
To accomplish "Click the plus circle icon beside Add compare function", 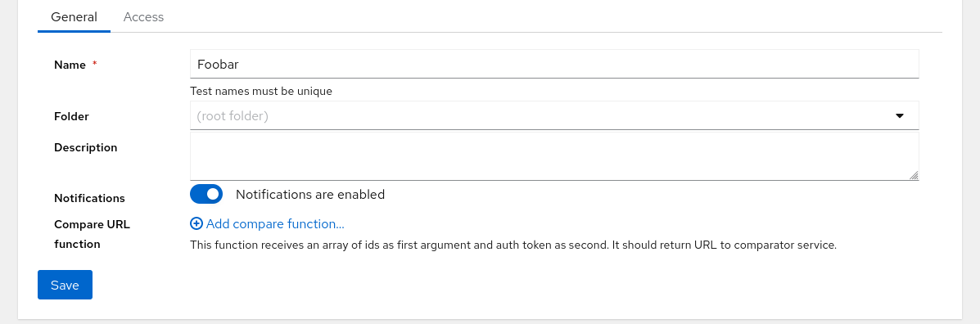I will pyautogui.click(x=196, y=223).
